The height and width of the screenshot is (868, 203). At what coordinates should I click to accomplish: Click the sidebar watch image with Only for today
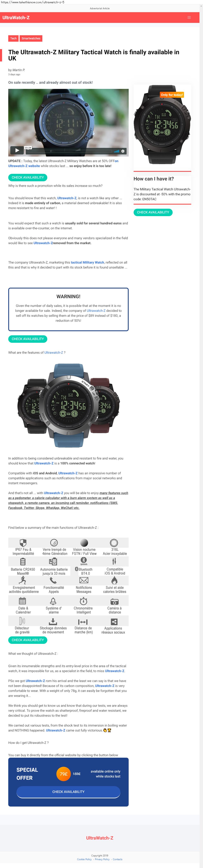[162, 125]
